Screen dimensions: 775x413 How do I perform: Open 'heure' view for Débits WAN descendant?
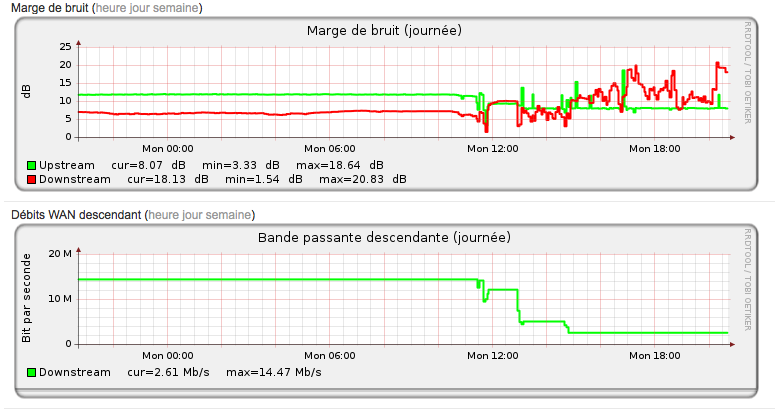click(x=165, y=215)
